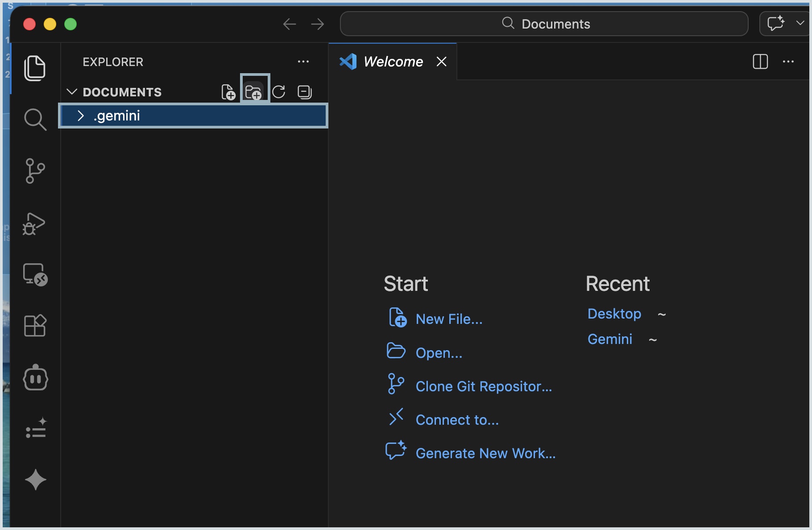
Task: Open the Search view in activity bar
Action: pos(35,120)
